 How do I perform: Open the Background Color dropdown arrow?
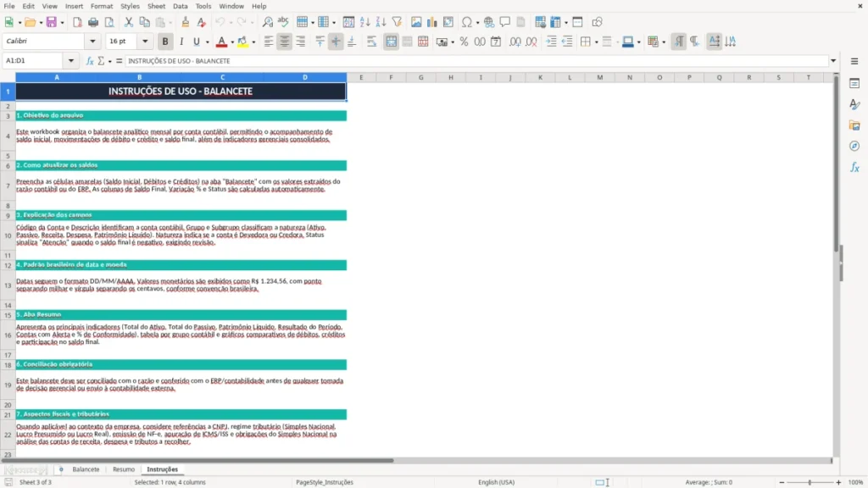[x=253, y=42]
